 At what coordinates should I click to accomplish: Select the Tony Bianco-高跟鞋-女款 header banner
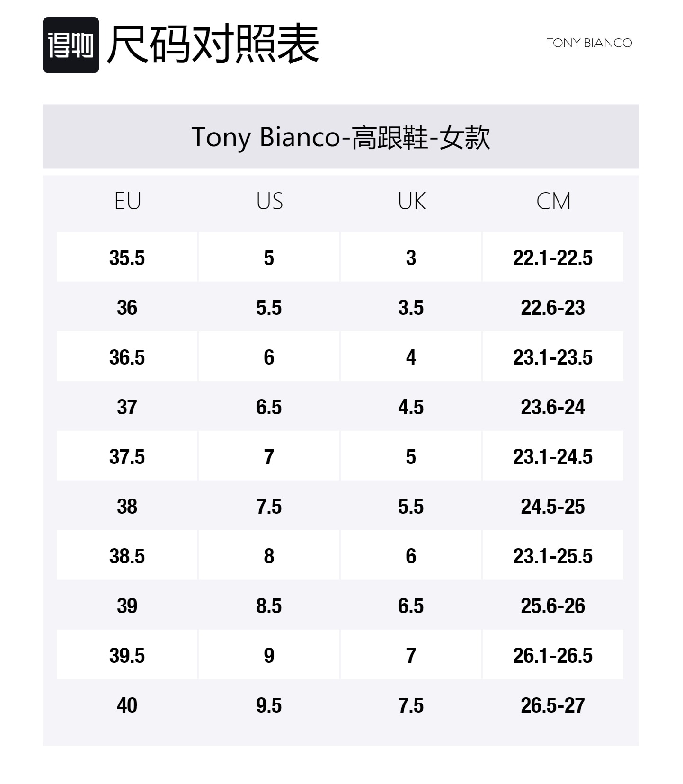[341, 136]
